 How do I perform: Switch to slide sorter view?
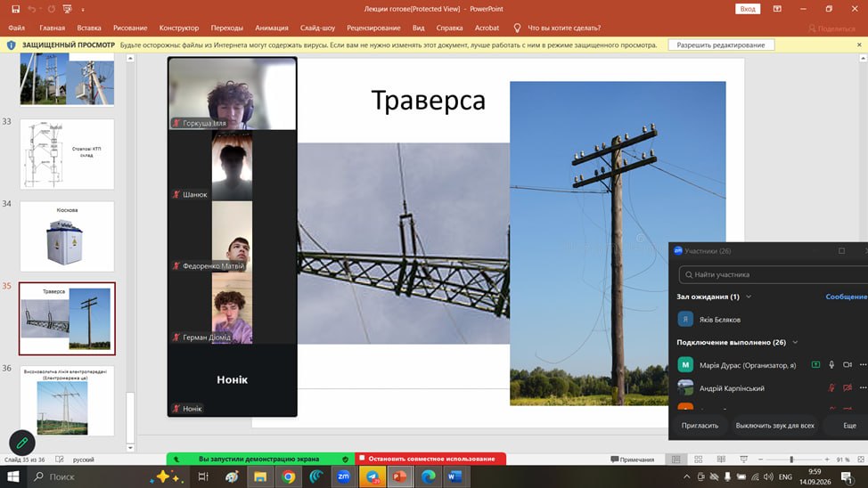point(699,460)
